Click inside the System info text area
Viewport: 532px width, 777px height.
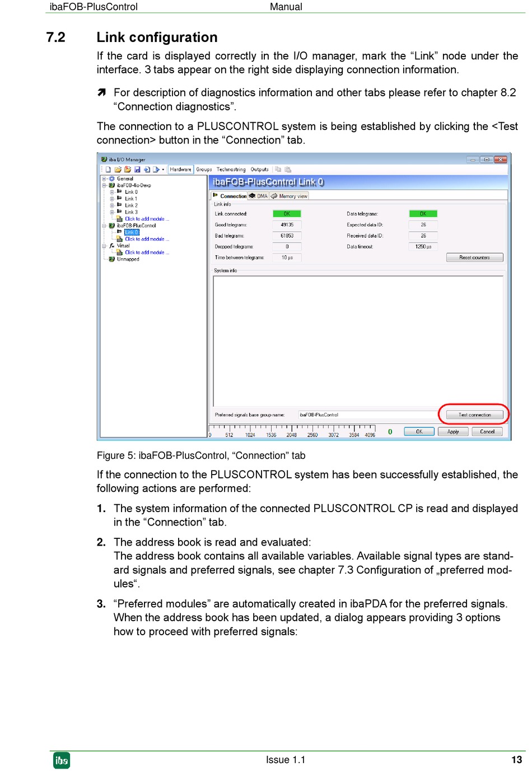coord(358,341)
